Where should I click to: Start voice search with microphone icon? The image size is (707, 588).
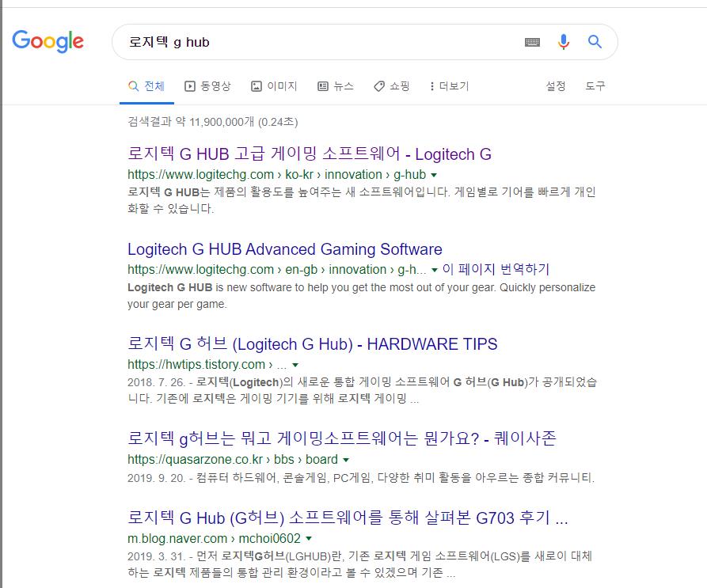pos(563,42)
